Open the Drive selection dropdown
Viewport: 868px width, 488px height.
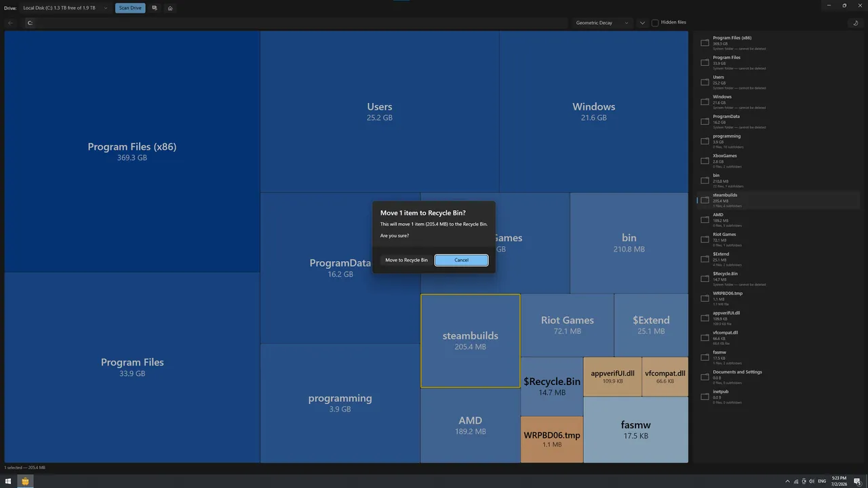pos(66,8)
